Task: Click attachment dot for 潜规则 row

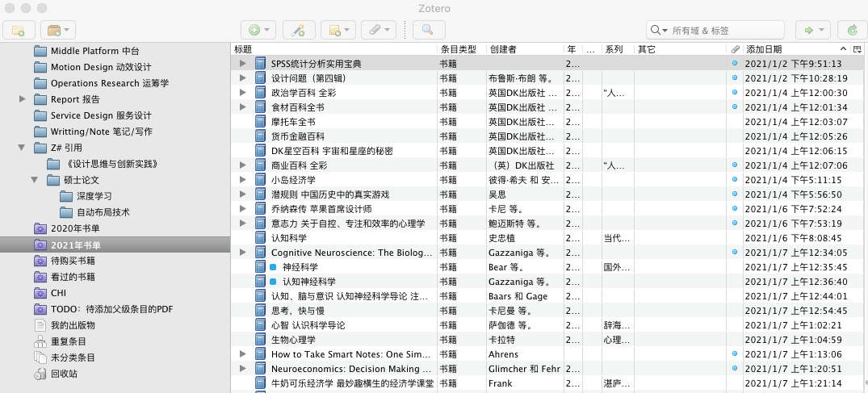Action: pos(735,194)
